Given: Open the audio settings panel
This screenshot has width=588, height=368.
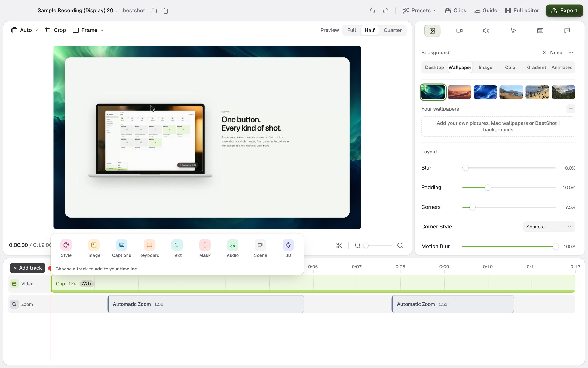Looking at the screenshot, I should 486,31.
